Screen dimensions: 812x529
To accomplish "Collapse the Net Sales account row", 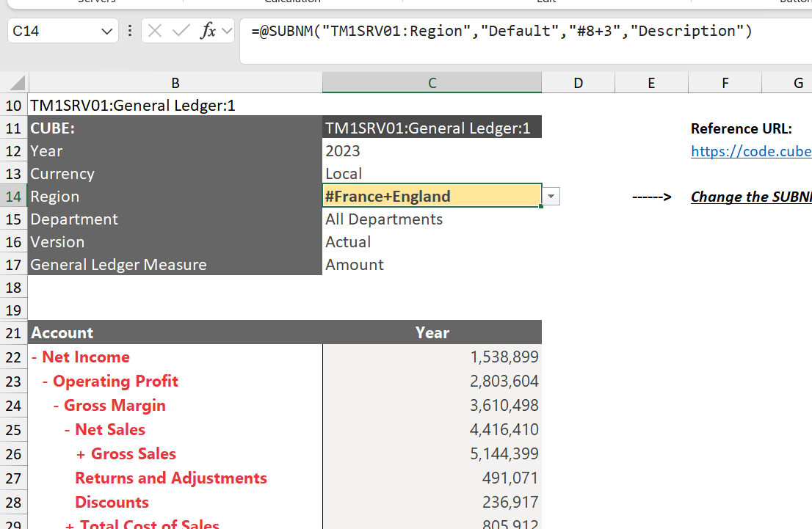I will tap(68, 430).
